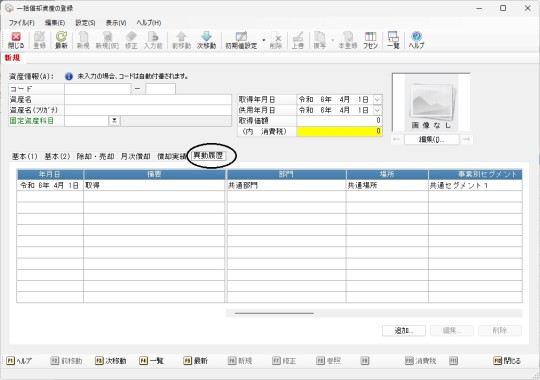Click the blue info icon beside 資産情報
This screenshot has width=540, height=380.
pos(69,76)
